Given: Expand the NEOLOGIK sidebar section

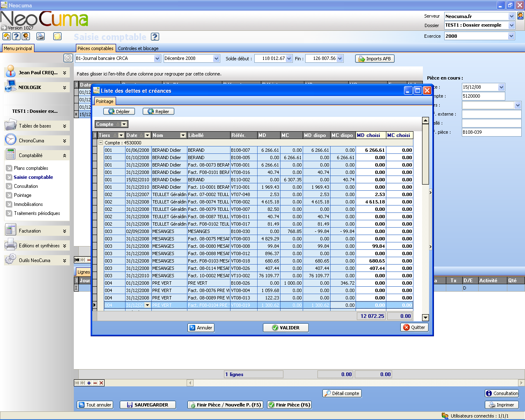Looking at the screenshot, I should 64,87.
